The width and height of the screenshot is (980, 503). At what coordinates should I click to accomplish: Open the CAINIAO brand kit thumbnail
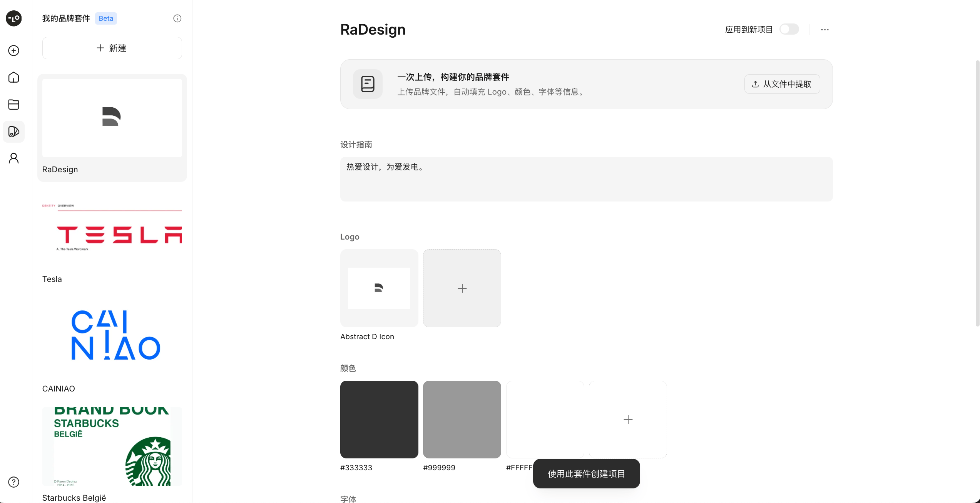112,337
